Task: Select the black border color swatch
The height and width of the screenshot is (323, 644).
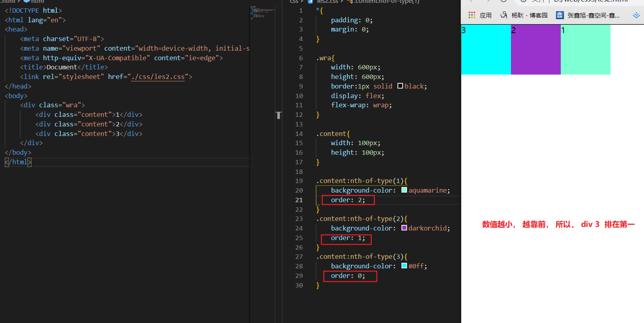Action: (400, 86)
